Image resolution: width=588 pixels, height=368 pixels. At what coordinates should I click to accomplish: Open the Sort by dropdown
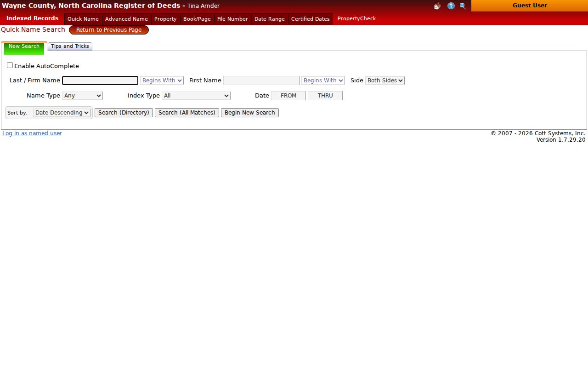tap(62, 113)
